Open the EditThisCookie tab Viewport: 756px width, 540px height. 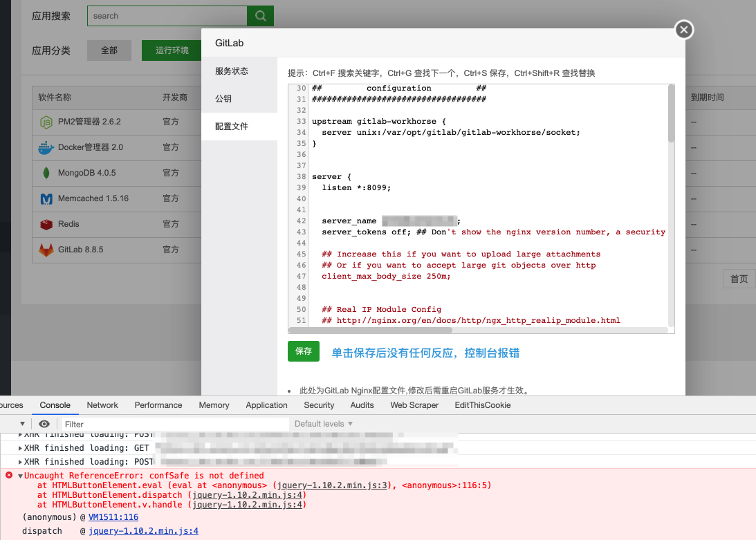tap(483, 405)
